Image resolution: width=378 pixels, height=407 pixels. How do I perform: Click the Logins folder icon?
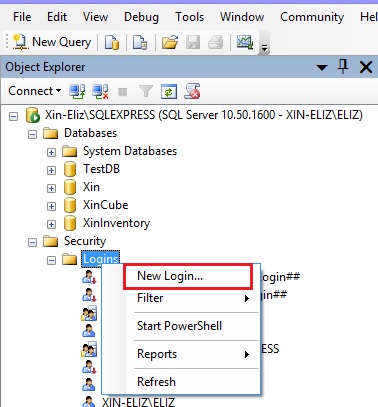tap(70, 259)
